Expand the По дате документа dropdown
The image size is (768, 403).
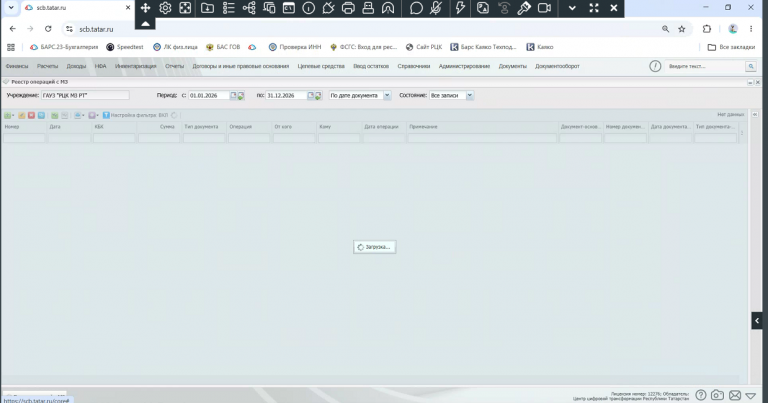pyautogui.click(x=387, y=95)
